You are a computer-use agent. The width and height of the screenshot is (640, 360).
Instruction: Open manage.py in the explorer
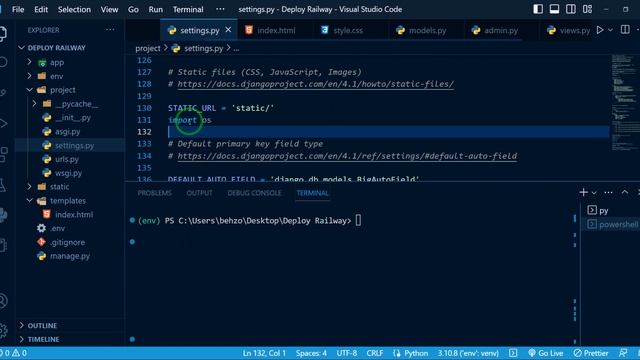70,256
